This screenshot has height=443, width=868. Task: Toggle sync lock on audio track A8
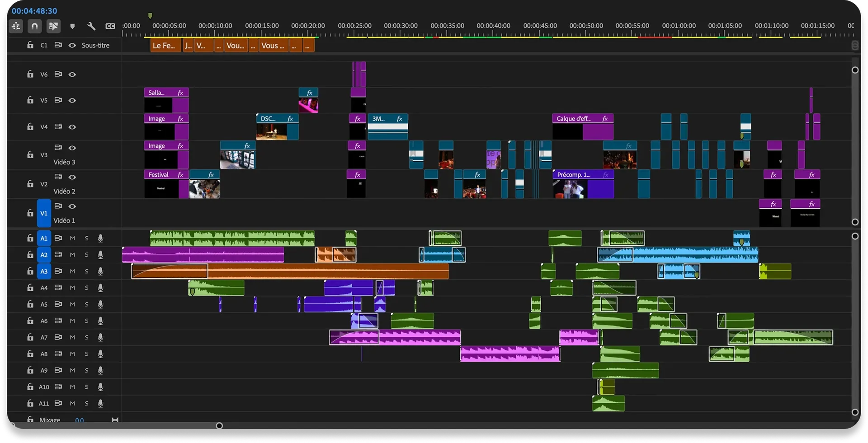(58, 354)
